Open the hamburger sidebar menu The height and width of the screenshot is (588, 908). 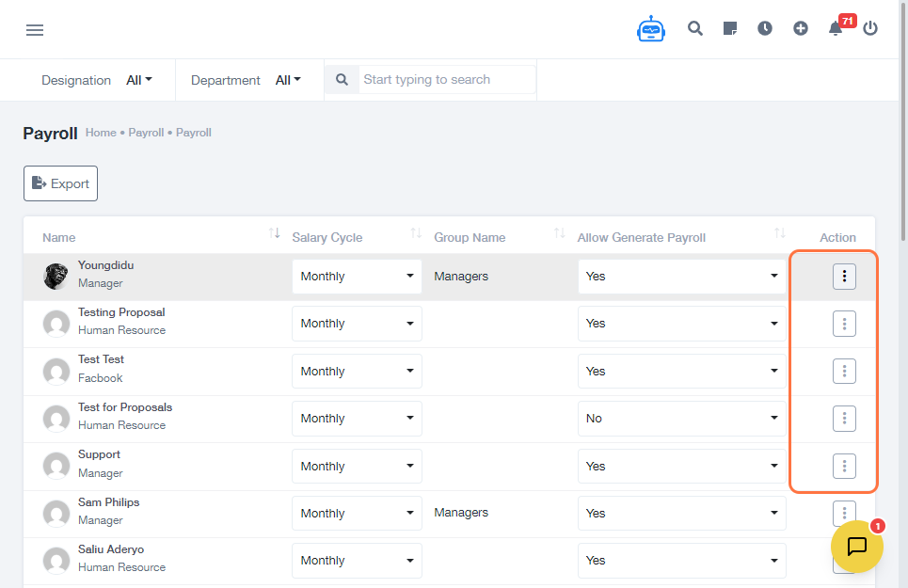[x=35, y=30]
